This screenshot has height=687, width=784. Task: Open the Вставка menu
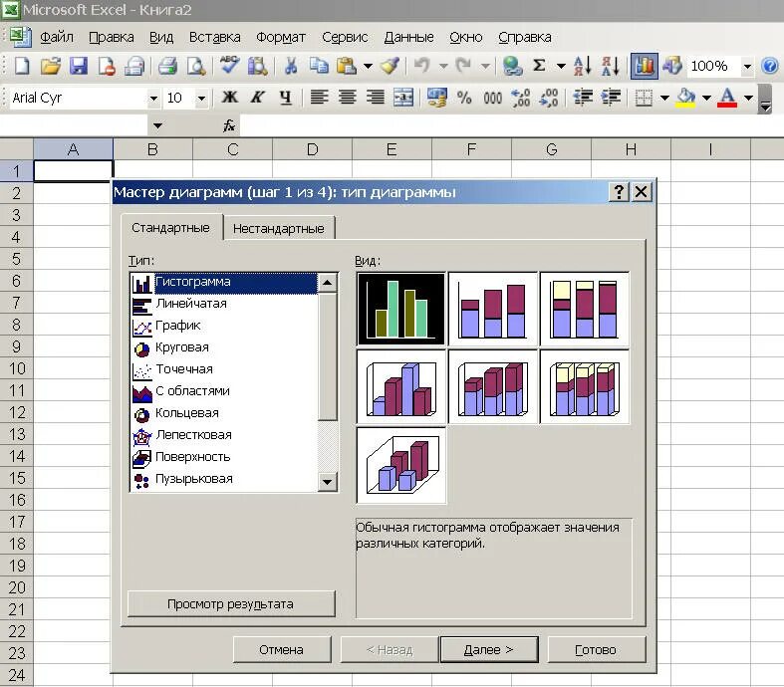click(x=214, y=37)
